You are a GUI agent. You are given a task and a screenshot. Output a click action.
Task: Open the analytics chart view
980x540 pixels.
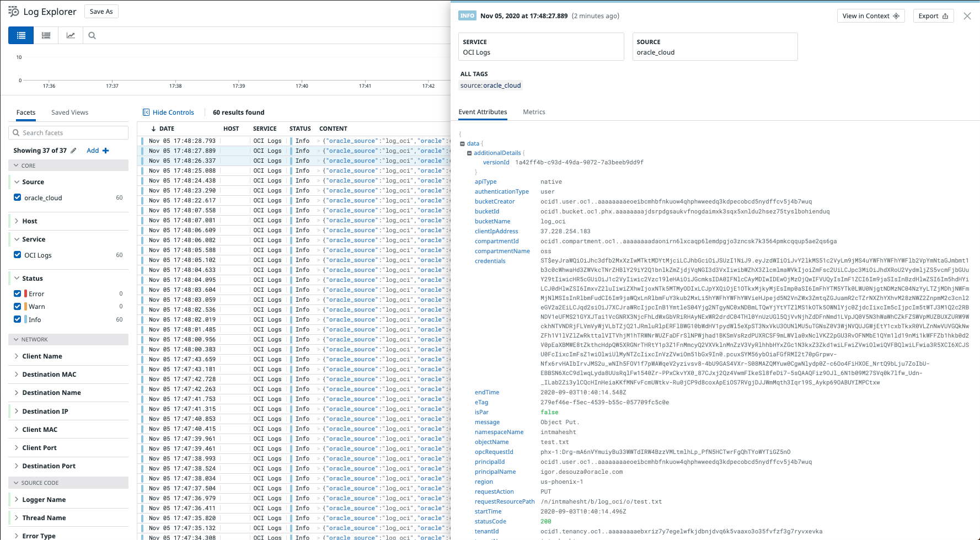71,35
